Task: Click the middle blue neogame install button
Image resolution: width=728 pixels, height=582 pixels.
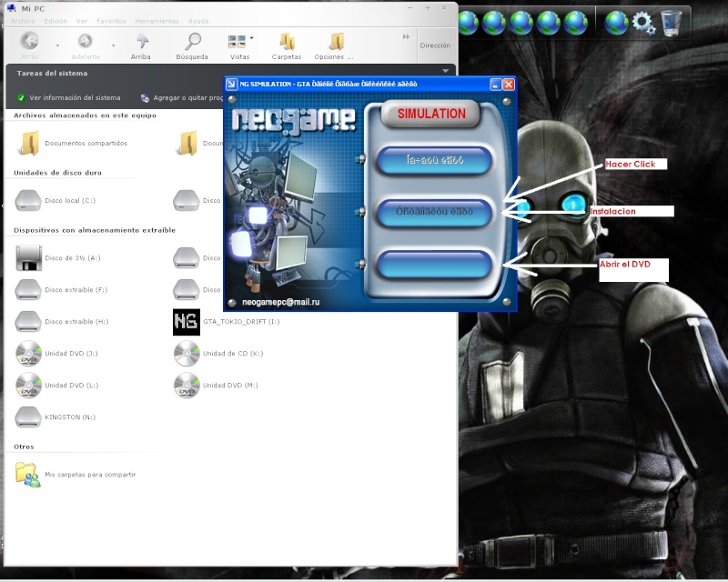Action: coord(434,212)
